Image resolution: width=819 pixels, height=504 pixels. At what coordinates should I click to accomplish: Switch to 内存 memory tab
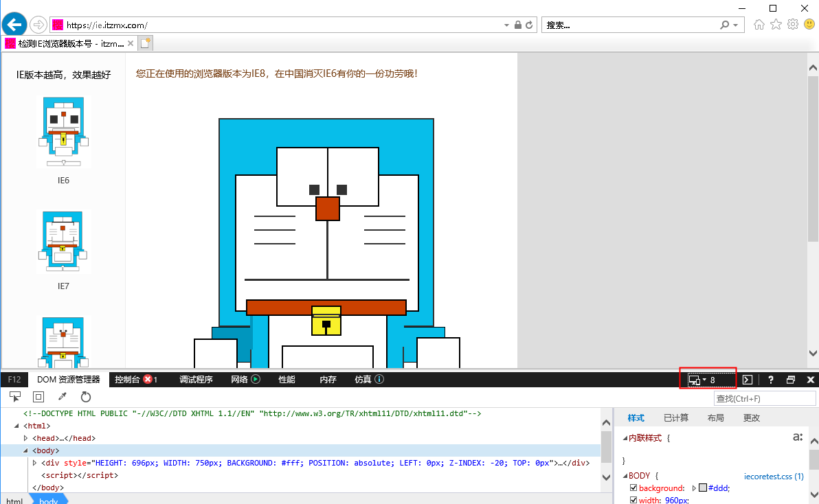pos(328,379)
